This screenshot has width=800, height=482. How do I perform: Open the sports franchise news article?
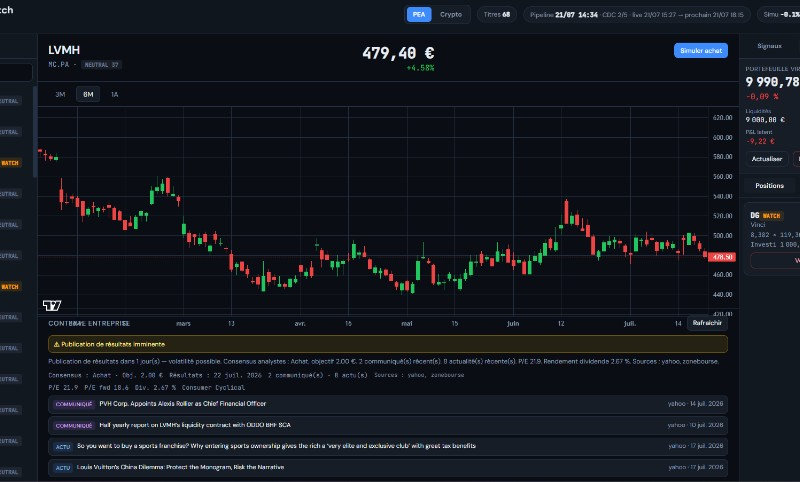(x=388, y=446)
